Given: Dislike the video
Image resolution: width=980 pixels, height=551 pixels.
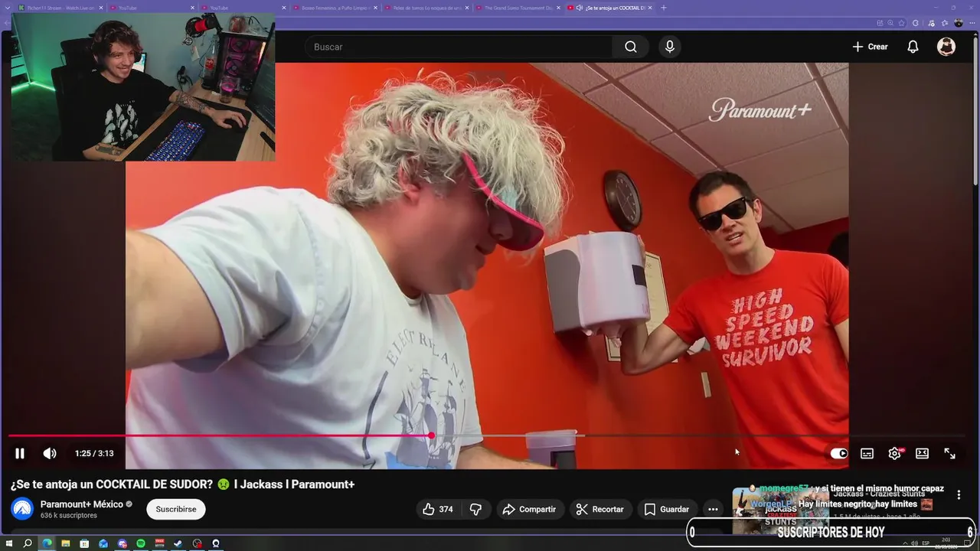Looking at the screenshot, I should [x=475, y=509].
